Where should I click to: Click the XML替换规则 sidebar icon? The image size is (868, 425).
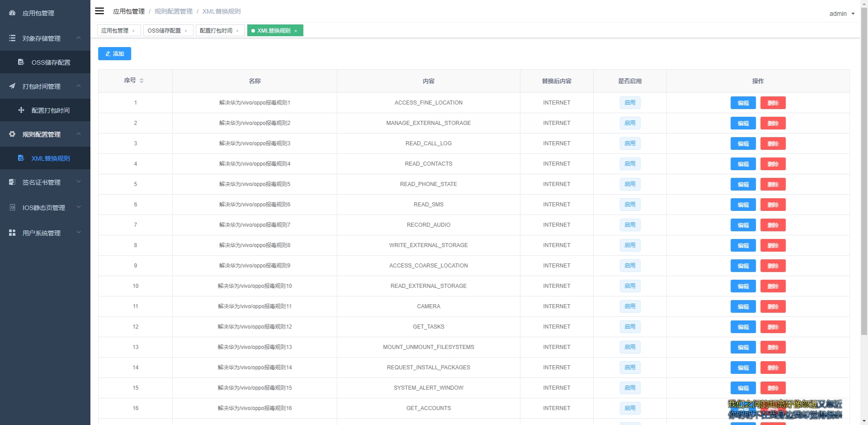point(21,158)
